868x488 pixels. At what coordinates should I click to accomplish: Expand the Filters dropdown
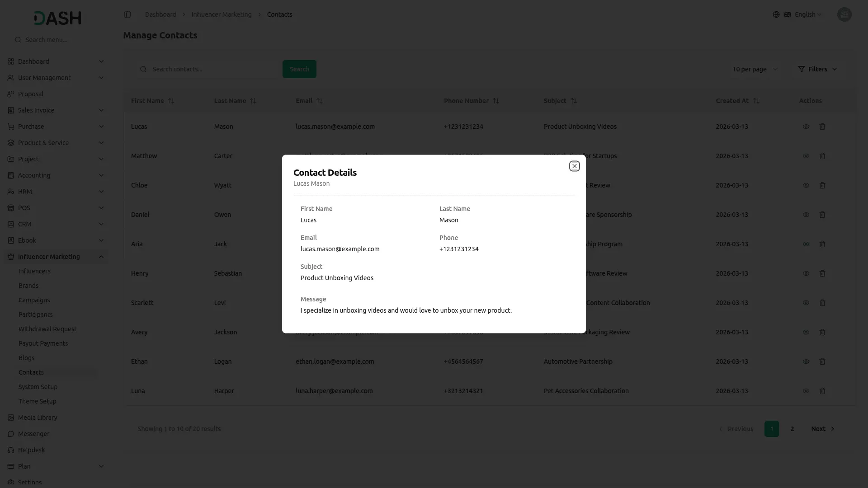(817, 69)
